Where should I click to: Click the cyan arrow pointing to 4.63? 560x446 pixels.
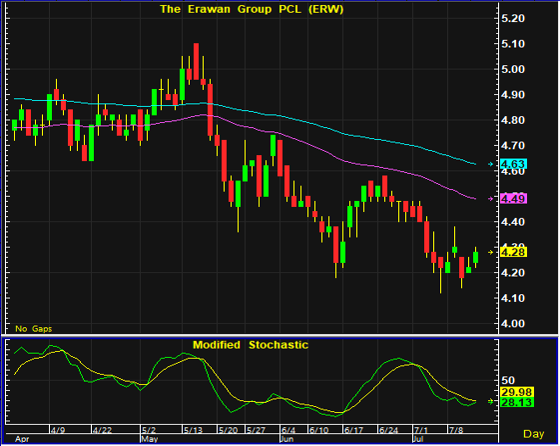(491, 164)
